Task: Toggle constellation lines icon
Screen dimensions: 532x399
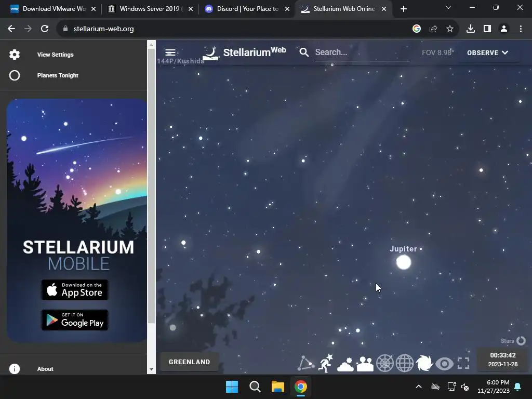Action: [x=305, y=363]
